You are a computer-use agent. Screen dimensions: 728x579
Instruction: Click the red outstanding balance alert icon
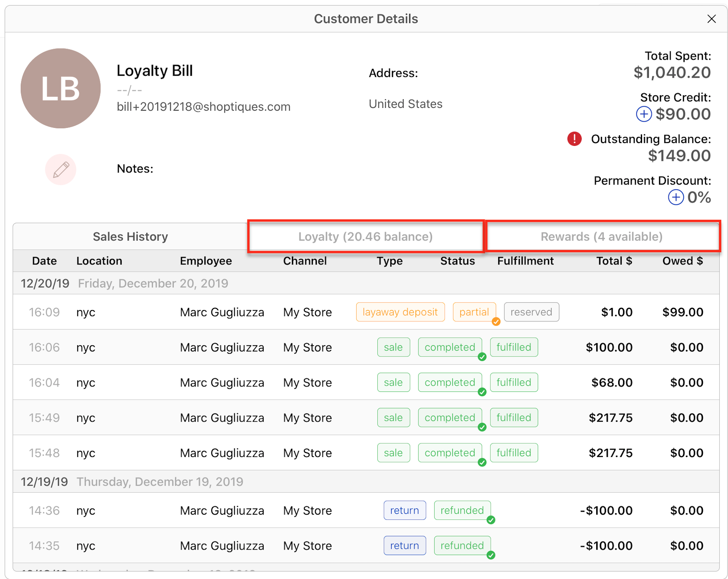(575, 139)
